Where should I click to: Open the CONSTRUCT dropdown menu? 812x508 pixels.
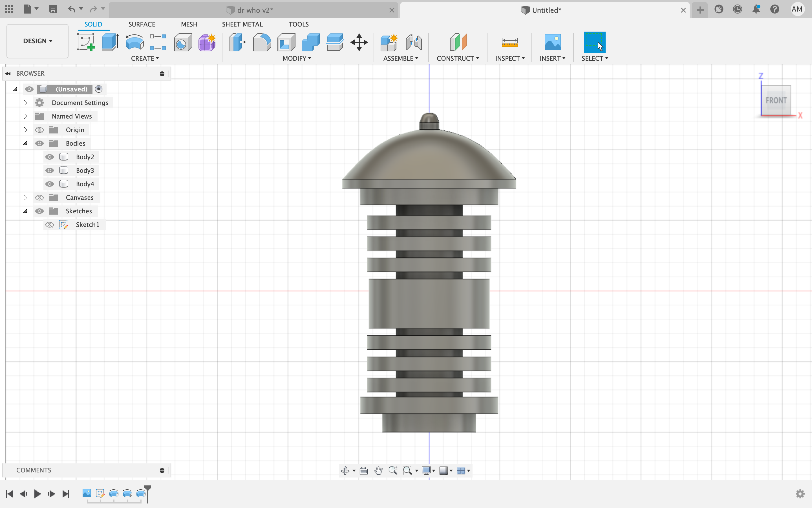click(458, 58)
